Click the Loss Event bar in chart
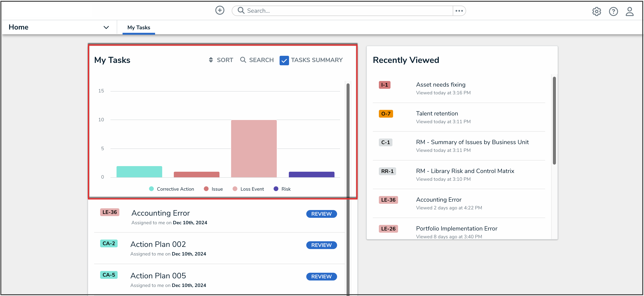The width and height of the screenshot is (644, 296). 254,149
